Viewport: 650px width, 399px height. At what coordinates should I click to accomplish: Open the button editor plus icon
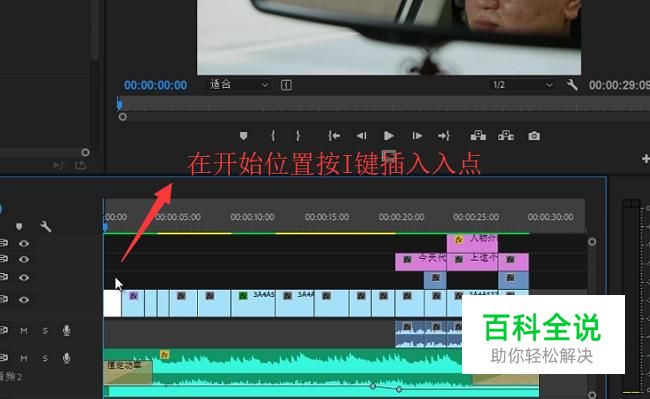tap(645, 158)
